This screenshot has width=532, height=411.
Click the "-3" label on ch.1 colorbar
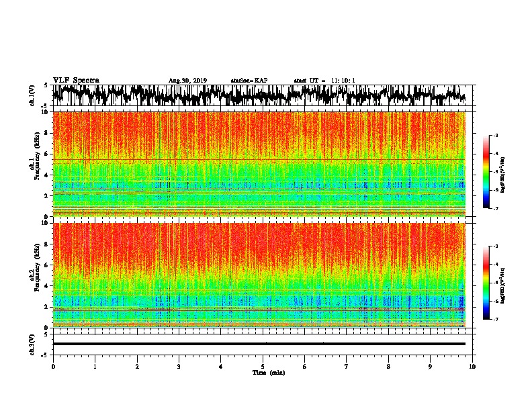[x=495, y=136]
